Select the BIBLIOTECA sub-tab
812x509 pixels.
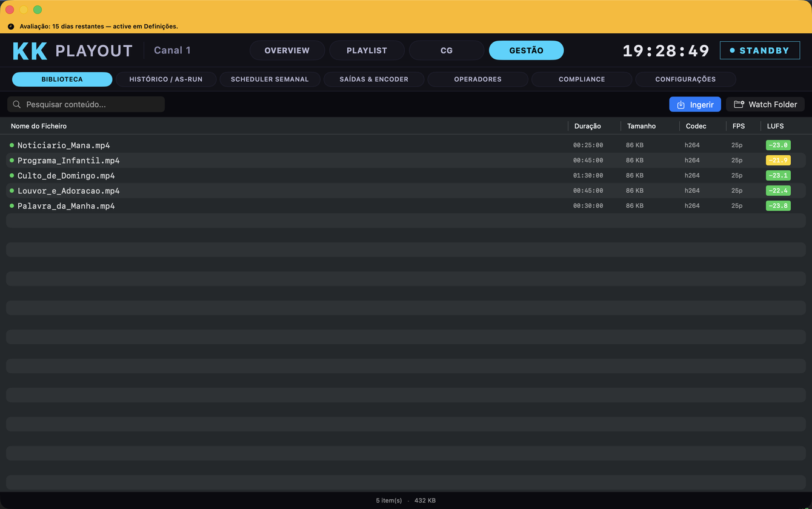point(62,79)
